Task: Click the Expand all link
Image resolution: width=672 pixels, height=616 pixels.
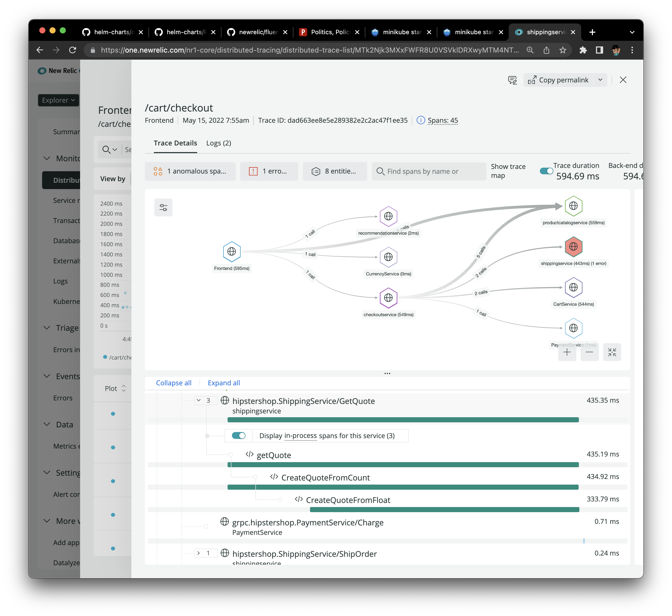Action: click(x=224, y=383)
